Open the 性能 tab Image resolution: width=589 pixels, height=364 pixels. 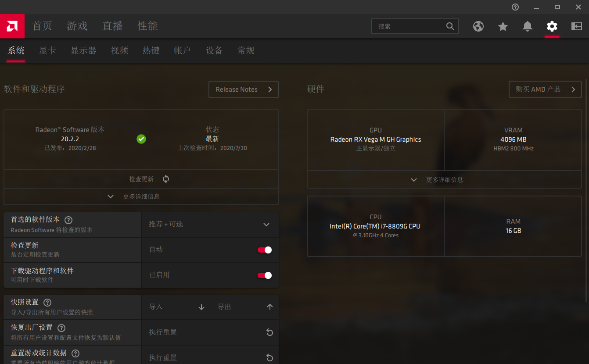(147, 26)
